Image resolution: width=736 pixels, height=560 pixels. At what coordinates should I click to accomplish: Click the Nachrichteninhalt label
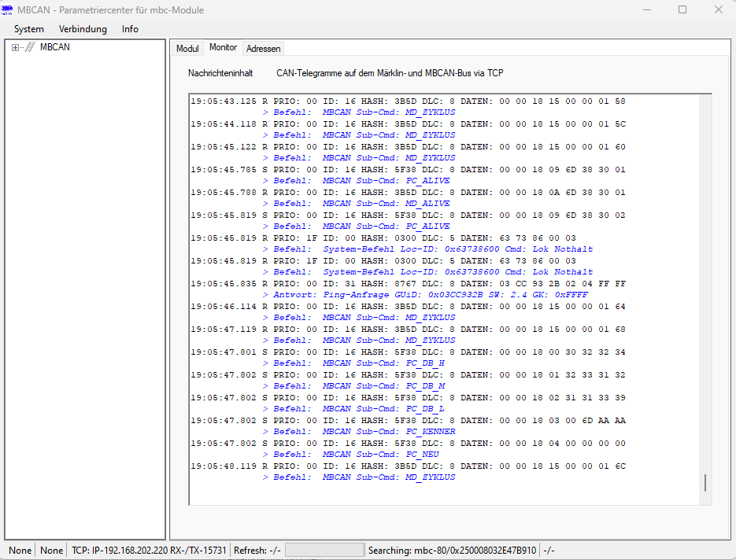220,73
